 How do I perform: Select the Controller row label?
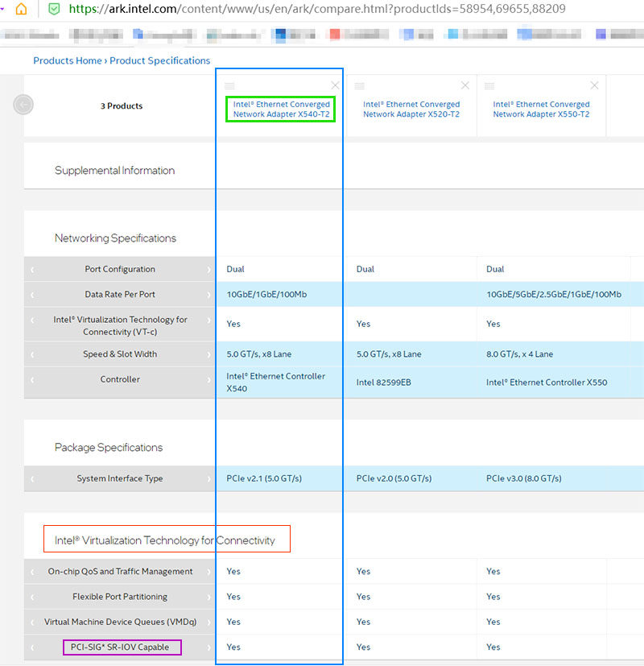[x=120, y=379]
